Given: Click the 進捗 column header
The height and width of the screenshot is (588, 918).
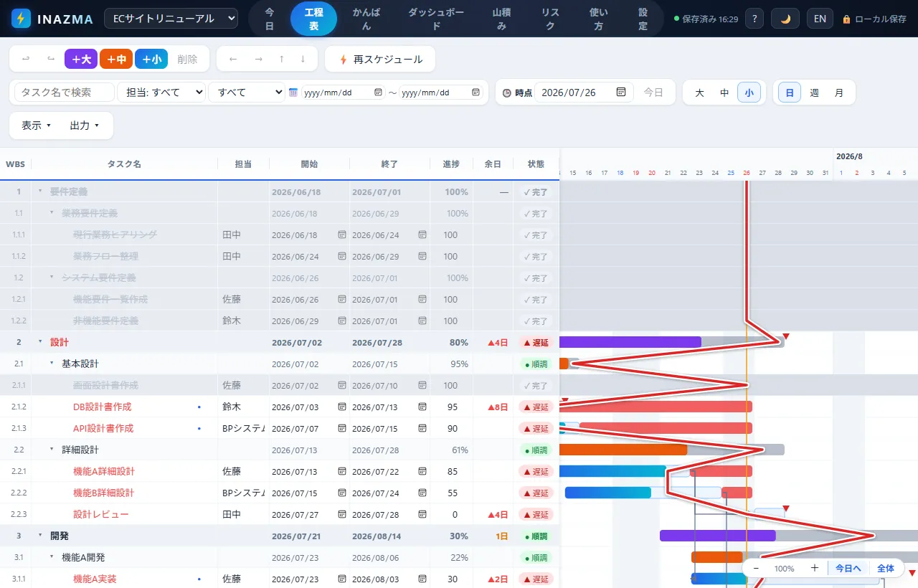Looking at the screenshot, I should tap(451, 164).
